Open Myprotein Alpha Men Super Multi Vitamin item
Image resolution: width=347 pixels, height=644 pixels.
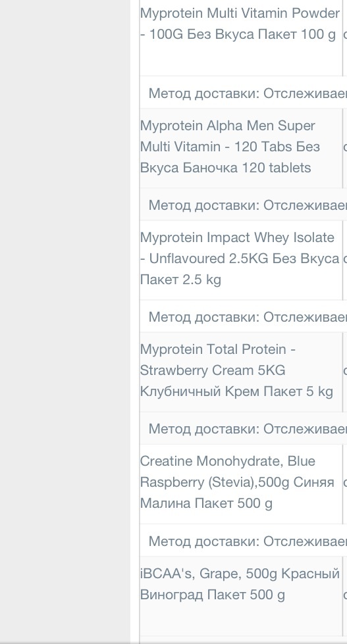pyautogui.click(x=230, y=147)
